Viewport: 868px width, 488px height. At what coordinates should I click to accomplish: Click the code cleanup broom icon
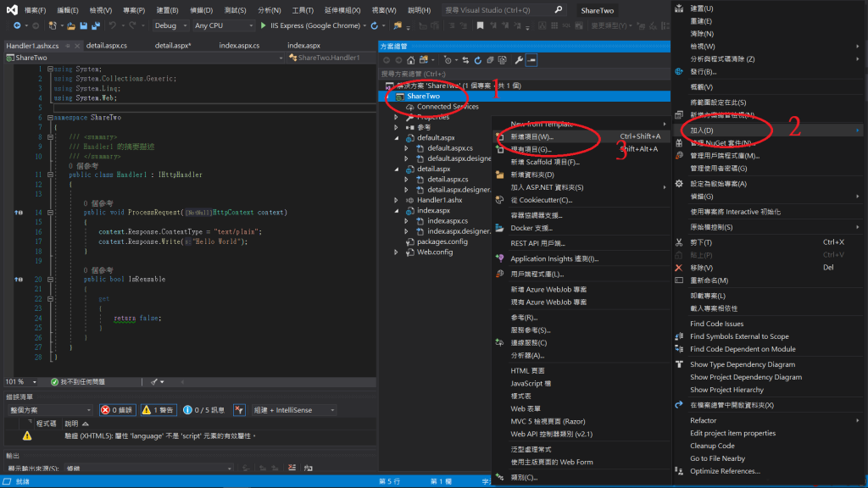tap(154, 382)
